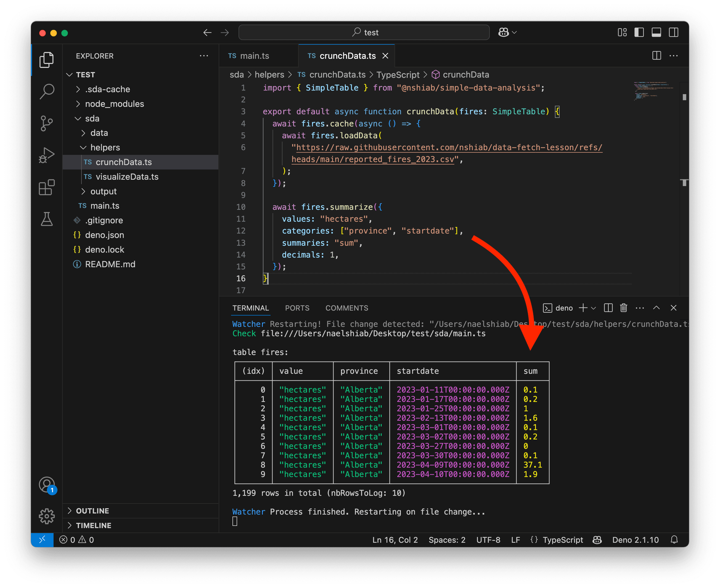Kill terminal with trash icon
720x588 pixels.
(623, 308)
